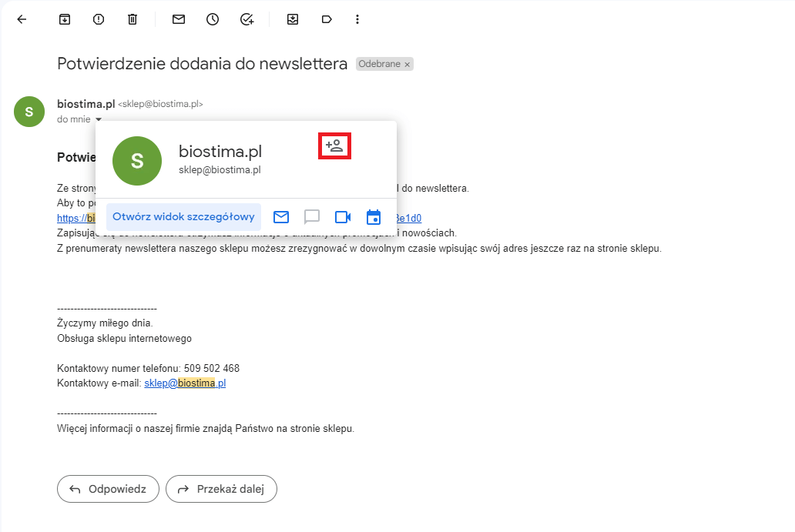
Task: Open the https://bi... confirmation link
Action: pos(76,219)
